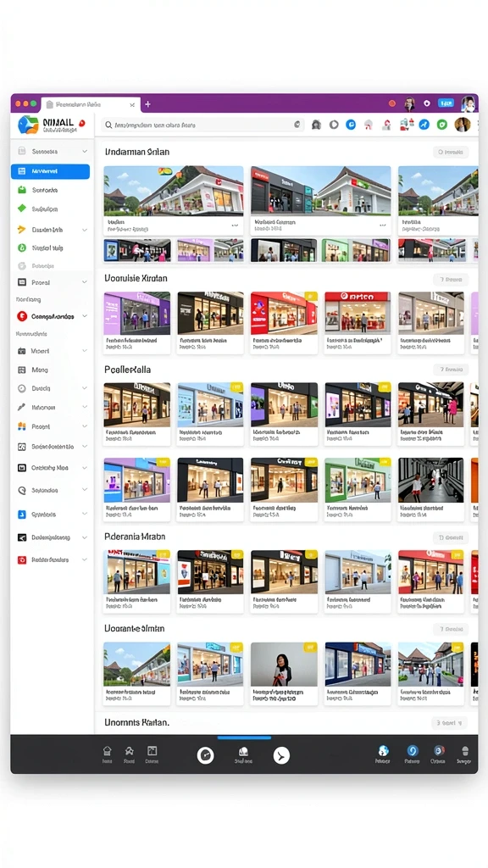488x868 pixels.
Task: Click the colorful app logo in the sidebar header
Action: coord(28,125)
